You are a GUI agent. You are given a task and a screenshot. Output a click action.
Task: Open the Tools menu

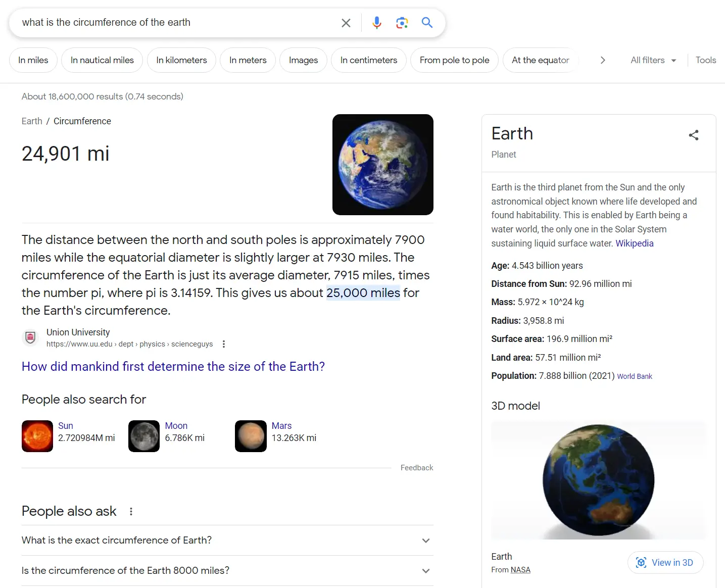(x=706, y=60)
